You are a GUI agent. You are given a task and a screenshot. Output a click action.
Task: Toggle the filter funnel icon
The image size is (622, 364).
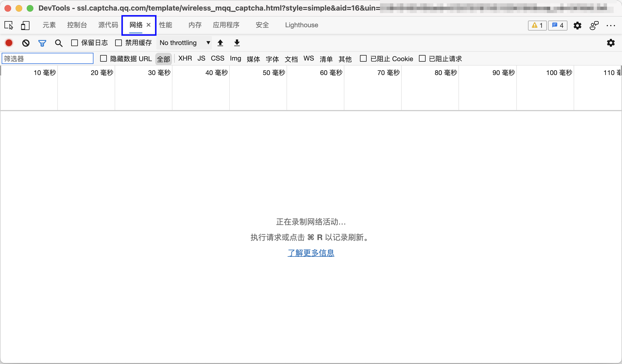42,43
